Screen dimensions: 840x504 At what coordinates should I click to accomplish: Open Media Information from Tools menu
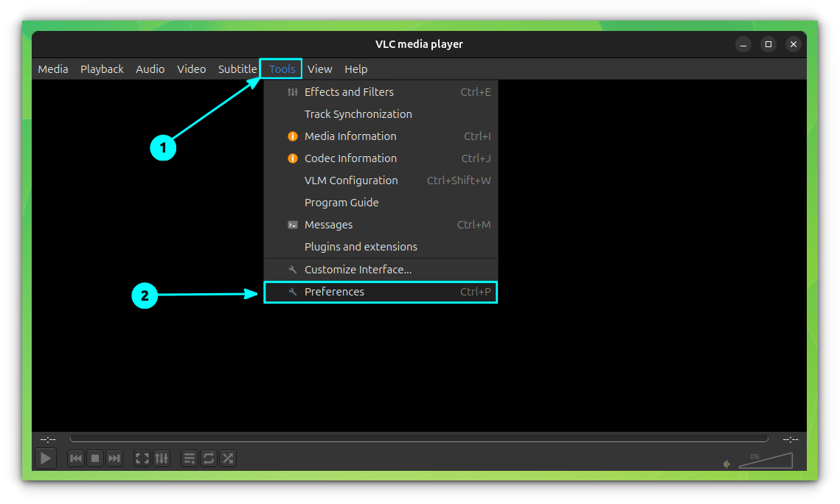tap(350, 136)
